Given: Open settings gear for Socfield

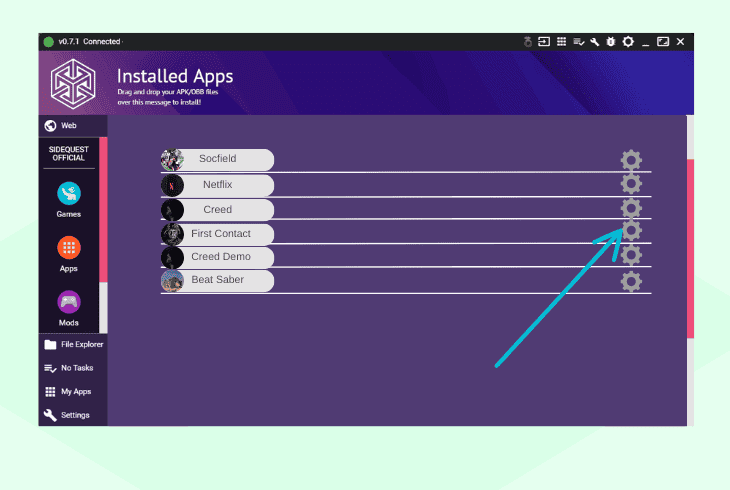Looking at the screenshot, I should click(631, 160).
